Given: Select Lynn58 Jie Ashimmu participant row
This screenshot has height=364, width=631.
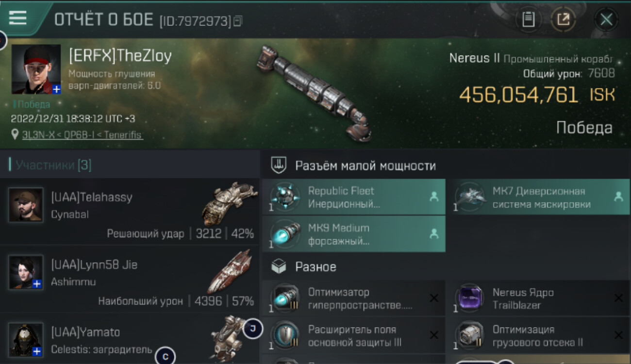Looking at the screenshot, I should (x=130, y=279).
